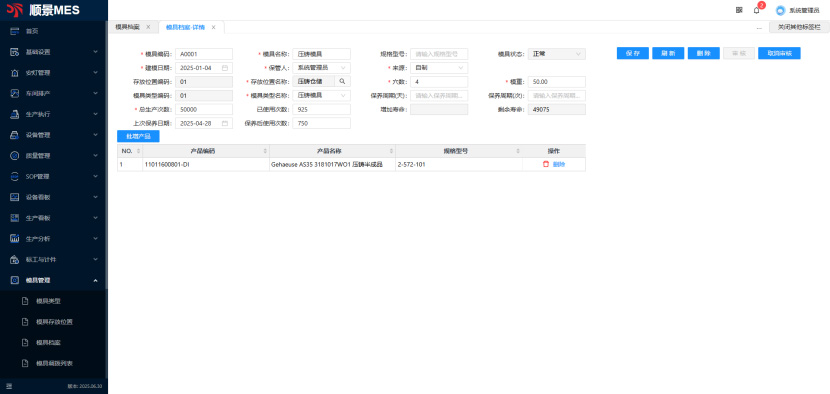Sort by the 产品编码 column sort arrows
Screen dimensions: 830x394
tap(265, 151)
